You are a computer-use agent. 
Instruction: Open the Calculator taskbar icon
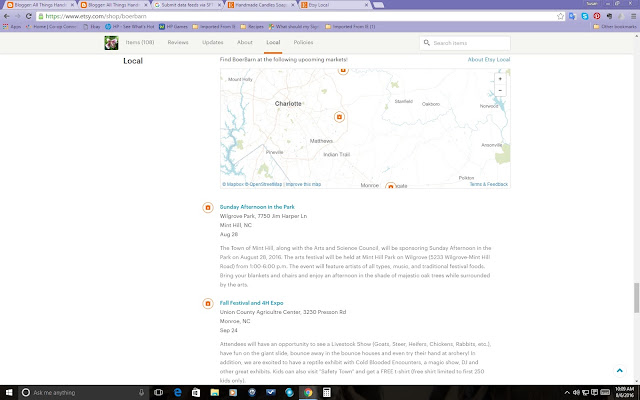pos(327,393)
